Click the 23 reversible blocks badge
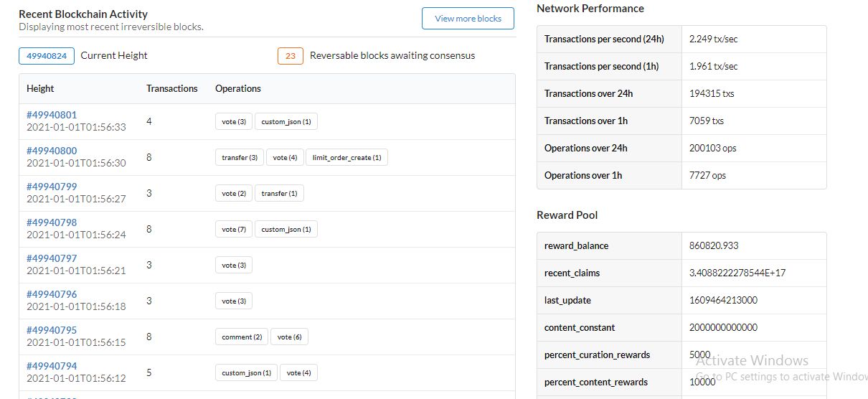Image resolution: width=868 pixels, height=399 pixels. pyautogui.click(x=290, y=56)
